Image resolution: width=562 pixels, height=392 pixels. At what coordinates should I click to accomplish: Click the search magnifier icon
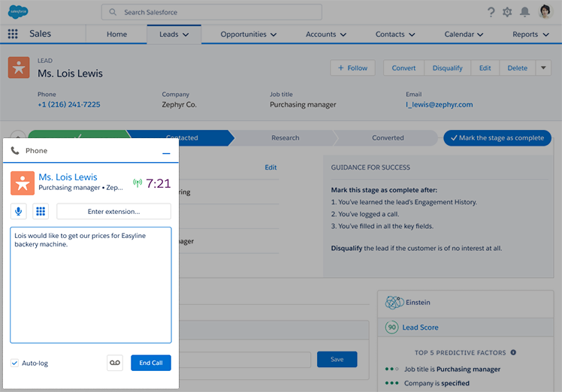click(113, 12)
